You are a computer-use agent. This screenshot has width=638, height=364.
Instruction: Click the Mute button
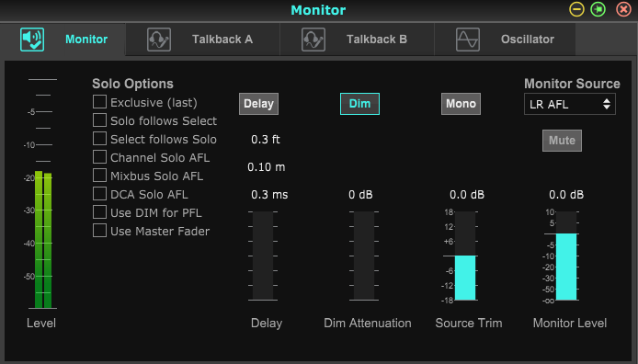click(x=562, y=141)
